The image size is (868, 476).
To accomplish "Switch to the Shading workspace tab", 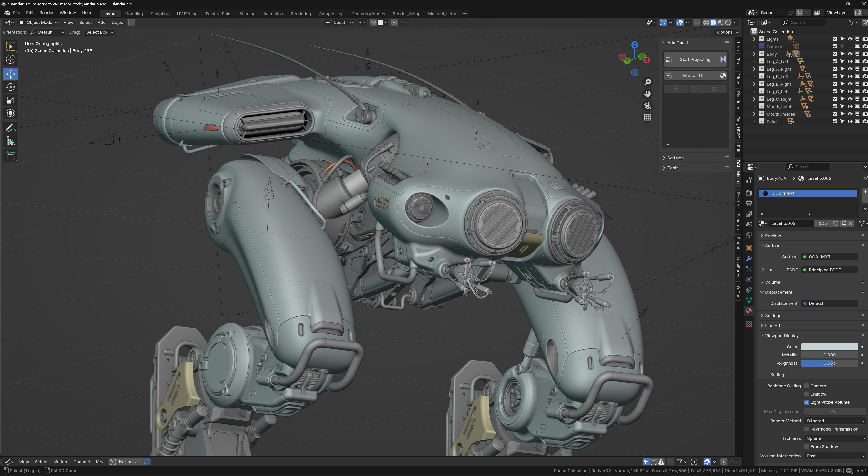I will (x=247, y=13).
